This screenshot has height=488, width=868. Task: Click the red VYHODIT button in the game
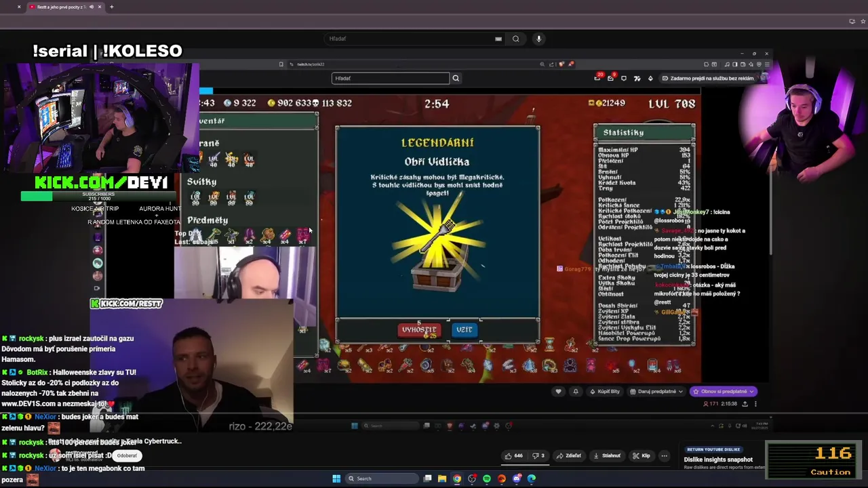[418, 330]
